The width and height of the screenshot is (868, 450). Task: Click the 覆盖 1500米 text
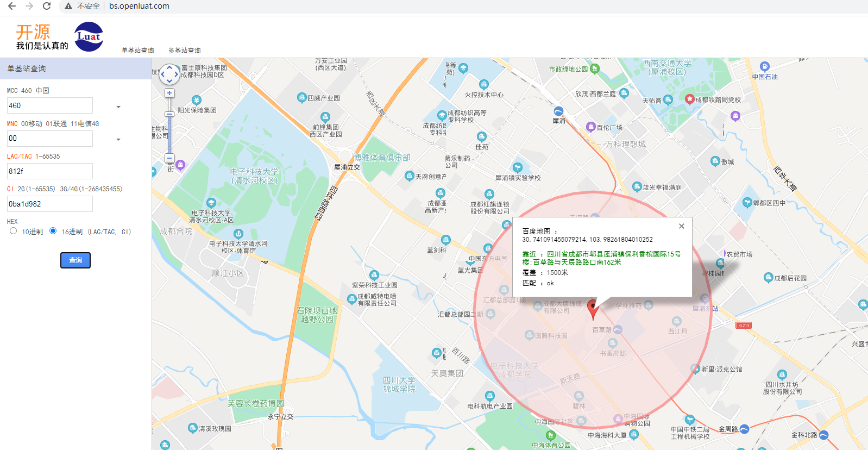pos(545,273)
